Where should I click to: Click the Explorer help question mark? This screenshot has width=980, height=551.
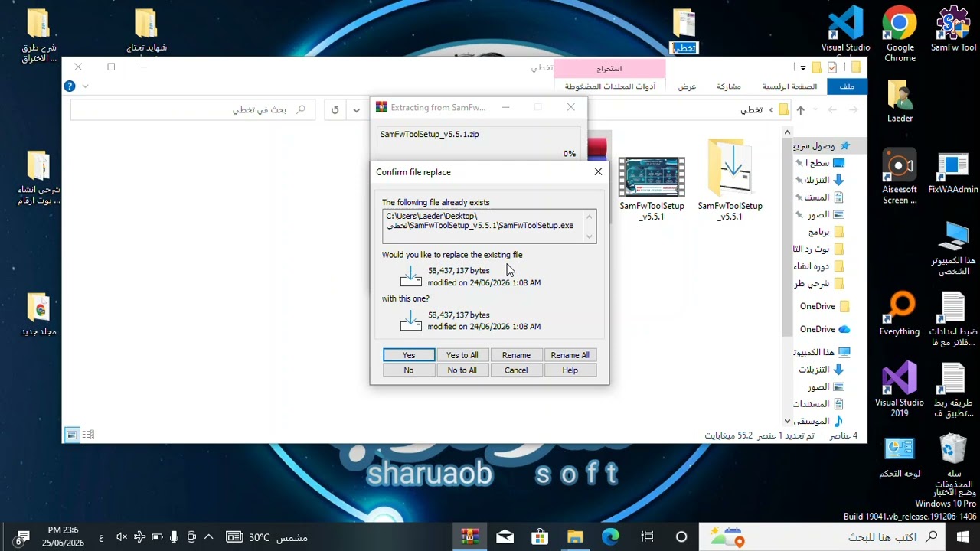[70, 86]
